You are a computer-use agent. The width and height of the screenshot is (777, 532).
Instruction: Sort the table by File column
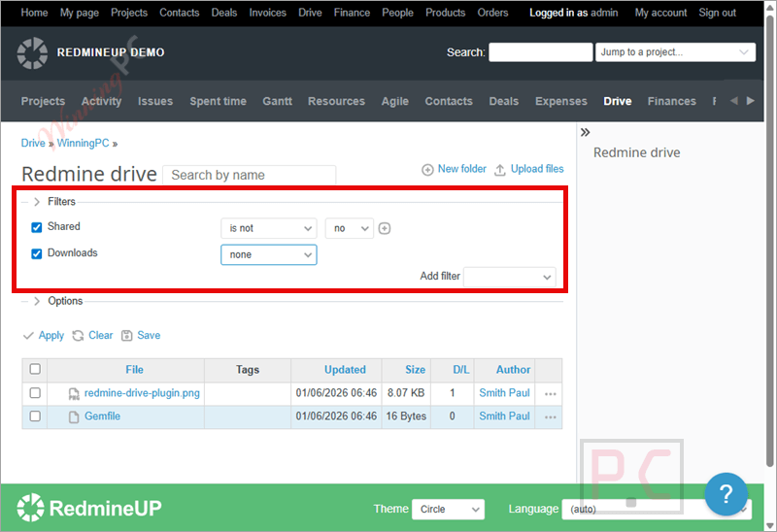tap(134, 370)
